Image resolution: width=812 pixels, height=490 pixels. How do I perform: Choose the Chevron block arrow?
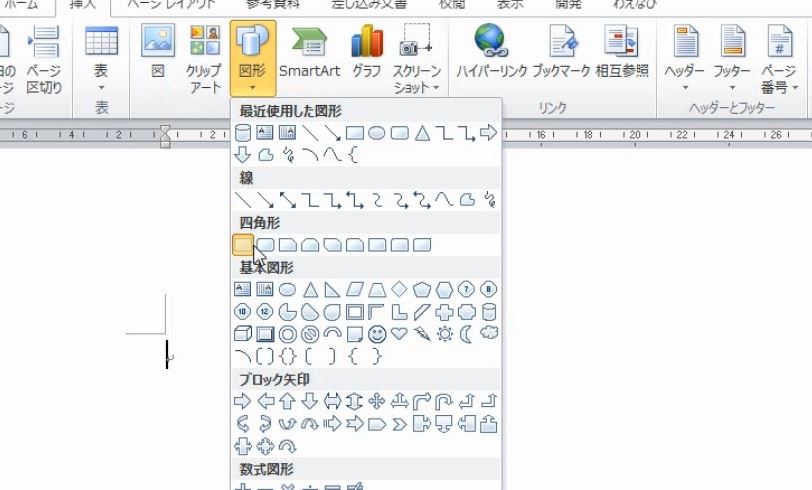coord(399,425)
